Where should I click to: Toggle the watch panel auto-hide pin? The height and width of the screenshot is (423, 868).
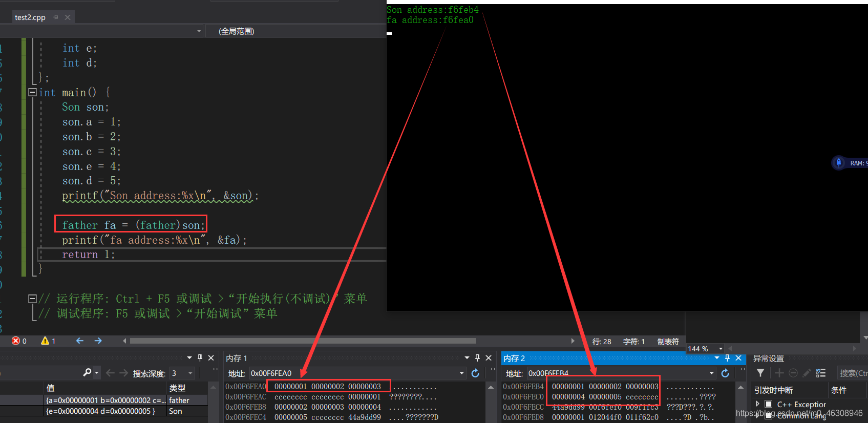pos(200,358)
